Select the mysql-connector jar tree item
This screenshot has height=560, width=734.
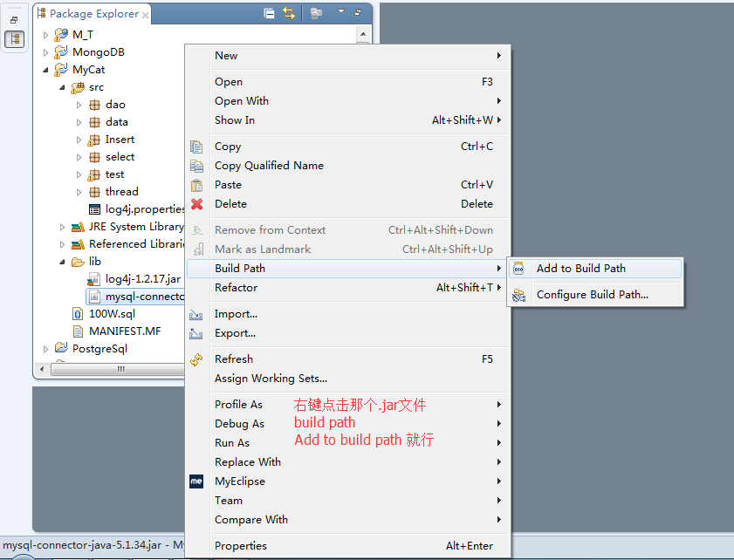click(x=136, y=297)
